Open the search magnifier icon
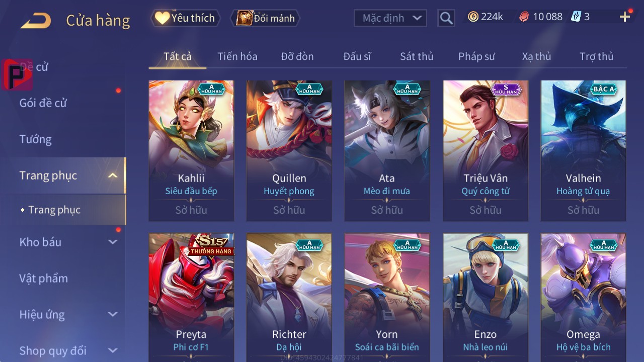Image resolution: width=644 pixels, height=362 pixels. (446, 18)
